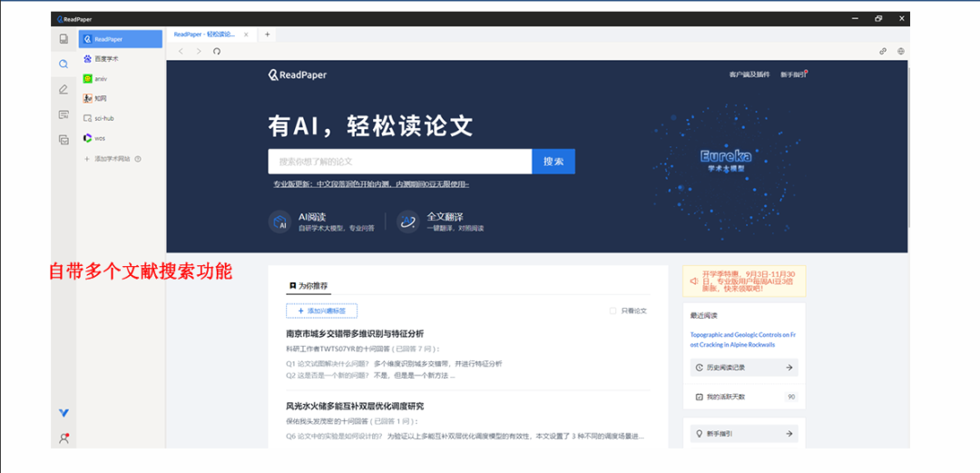Click the megaphone icon in promo banner
The image size is (980, 473).
pyautogui.click(x=694, y=281)
